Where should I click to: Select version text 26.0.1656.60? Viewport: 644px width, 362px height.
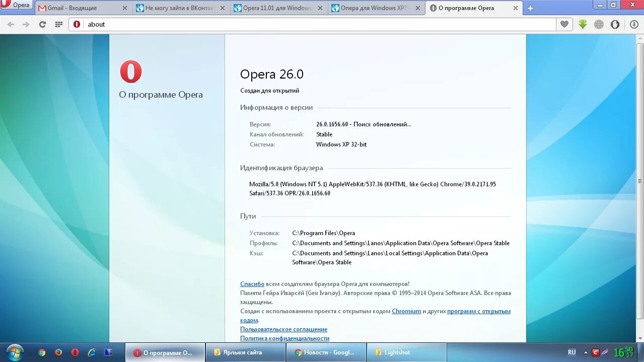(x=332, y=124)
